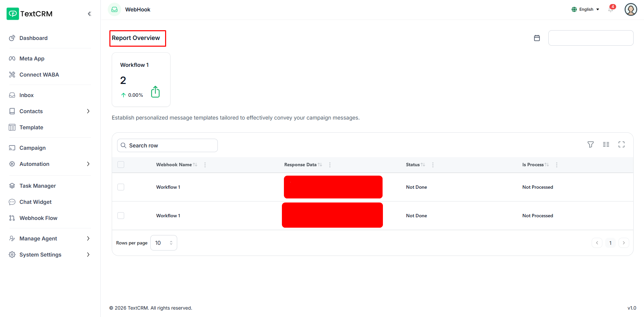Open the Status column options menu

coord(433,165)
